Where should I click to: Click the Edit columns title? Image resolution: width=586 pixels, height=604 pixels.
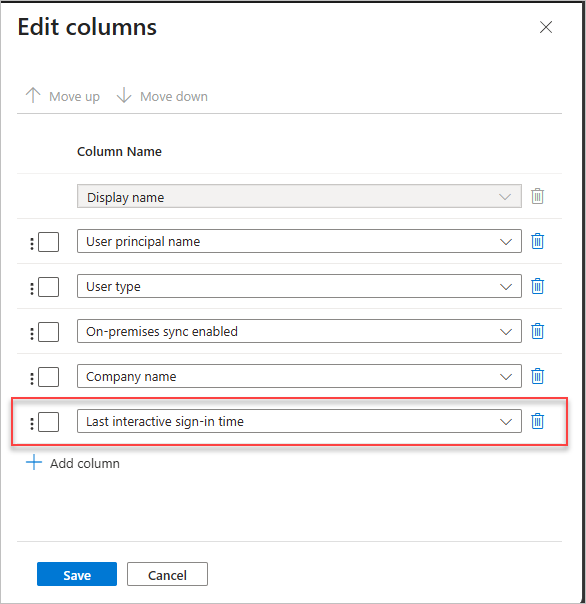click(x=87, y=27)
